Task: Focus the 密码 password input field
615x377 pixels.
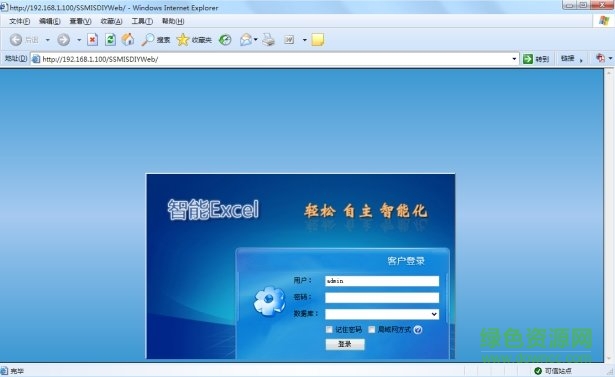Action: (x=382, y=298)
